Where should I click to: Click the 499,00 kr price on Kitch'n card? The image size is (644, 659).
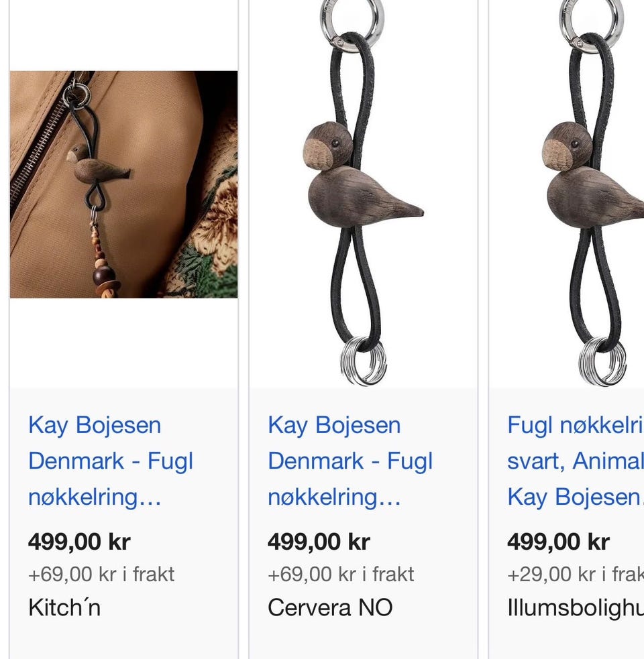(x=79, y=541)
